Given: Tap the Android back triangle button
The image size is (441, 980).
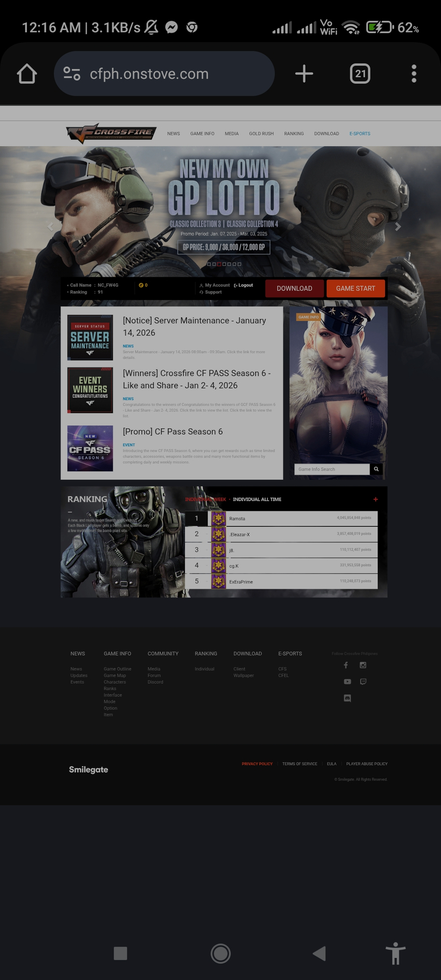Looking at the screenshot, I should [x=319, y=953].
